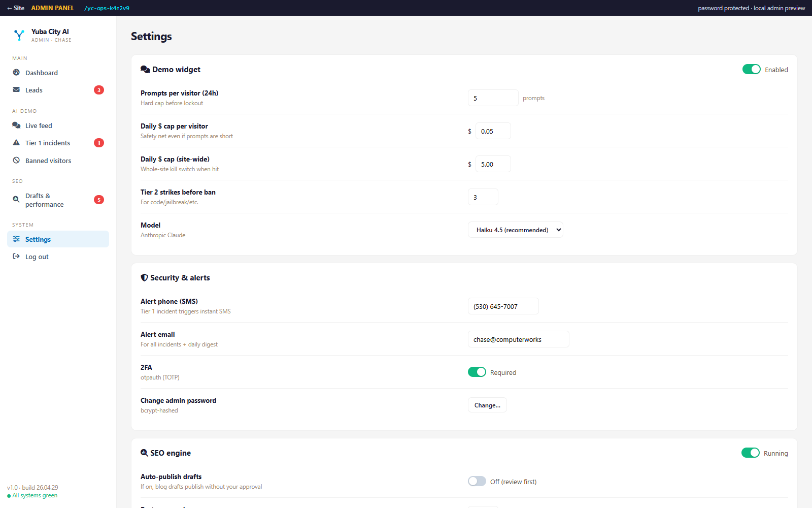The width and height of the screenshot is (812, 508).
Task: Click the Leads envelope icon
Action: point(16,90)
